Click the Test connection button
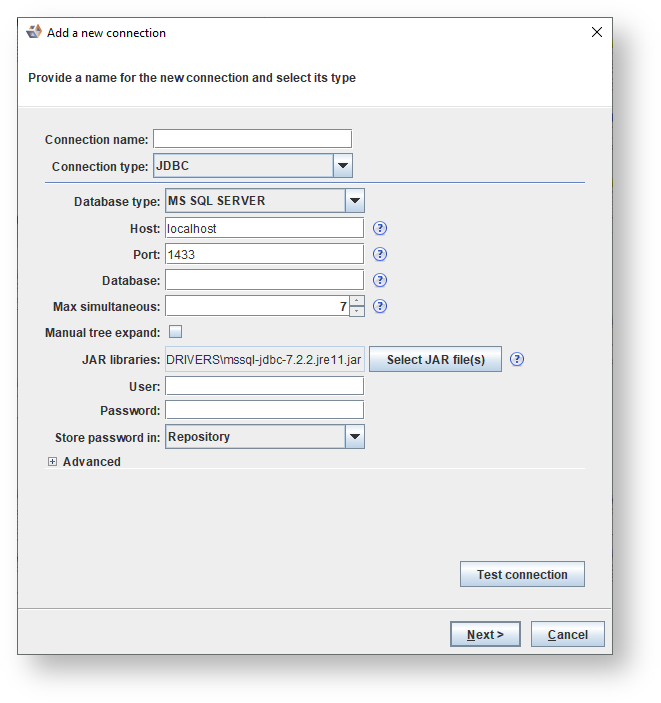The height and width of the screenshot is (703, 661). [522, 575]
